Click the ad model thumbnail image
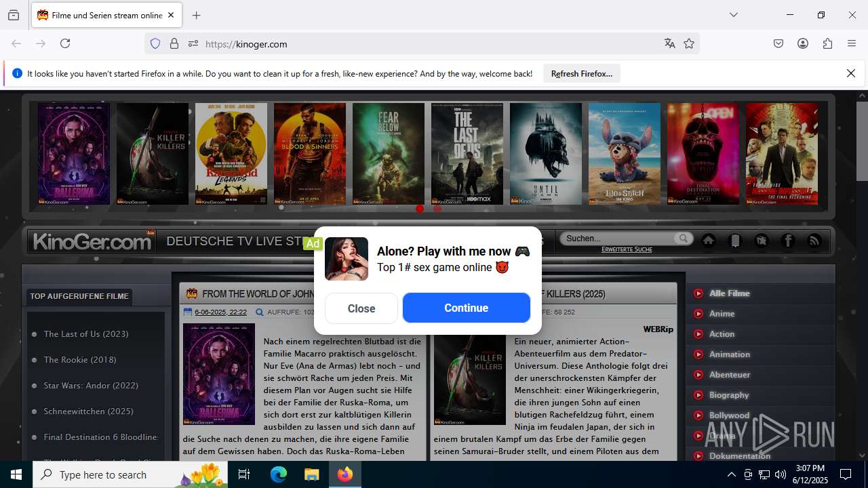868x488 pixels. (x=347, y=259)
